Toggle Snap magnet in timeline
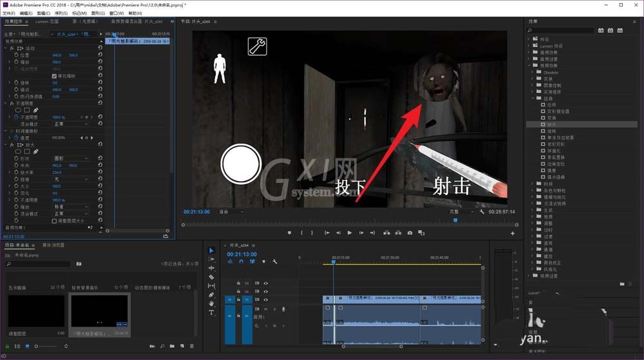 click(x=241, y=261)
